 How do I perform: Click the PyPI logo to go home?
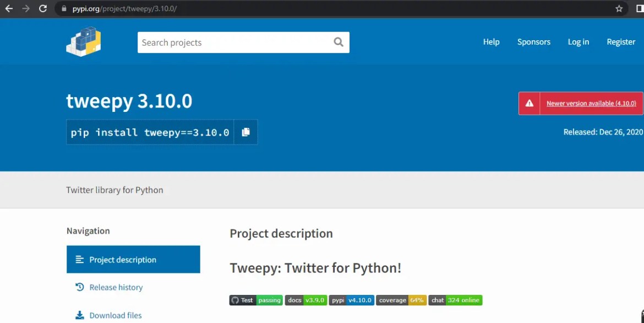pos(83,42)
